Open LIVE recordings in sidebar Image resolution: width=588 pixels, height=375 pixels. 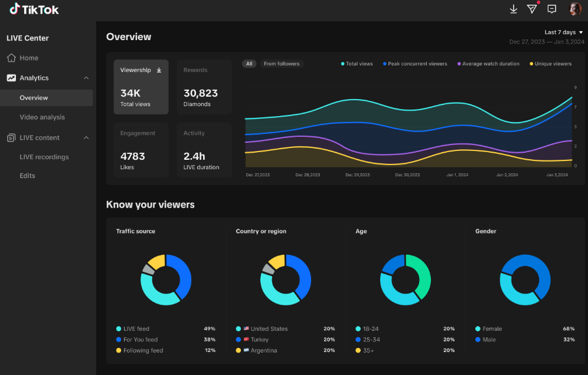point(44,157)
